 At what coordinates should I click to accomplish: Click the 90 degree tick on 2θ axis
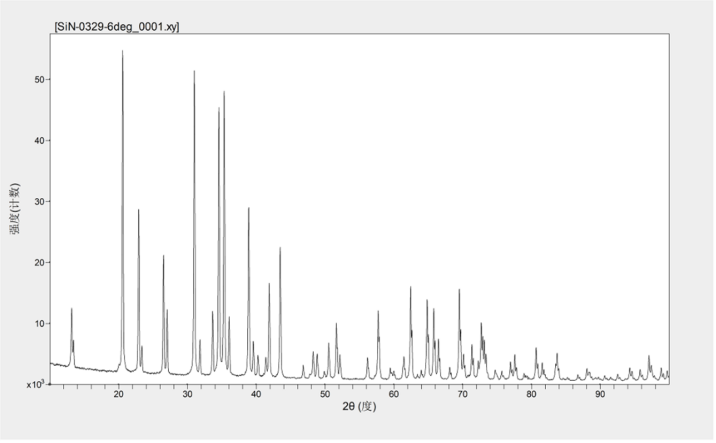tap(600, 394)
